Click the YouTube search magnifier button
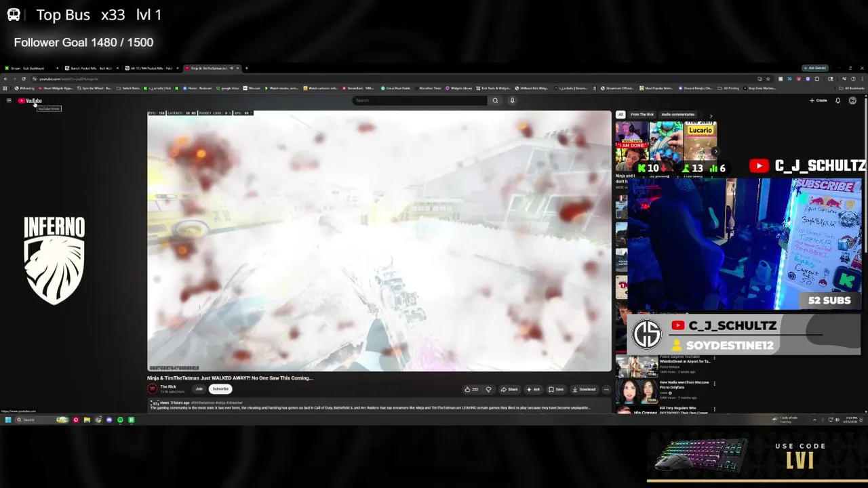Viewport: 868px width, 488px height. 495,100
